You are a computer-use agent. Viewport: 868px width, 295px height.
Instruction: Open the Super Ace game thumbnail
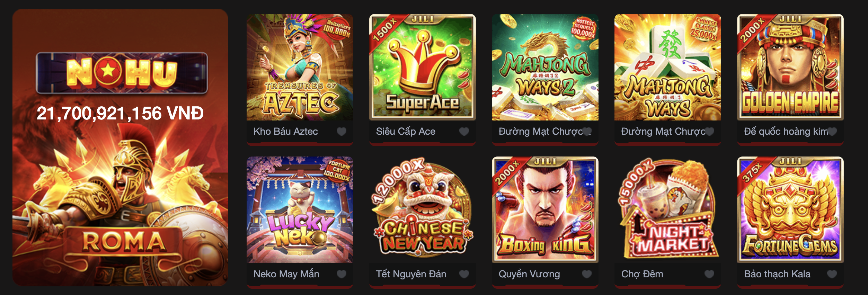(423, 67)
